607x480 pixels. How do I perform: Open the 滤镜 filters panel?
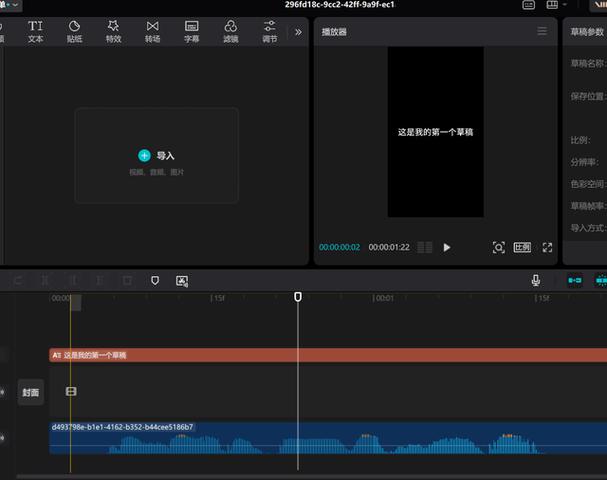tap(231, 32)
